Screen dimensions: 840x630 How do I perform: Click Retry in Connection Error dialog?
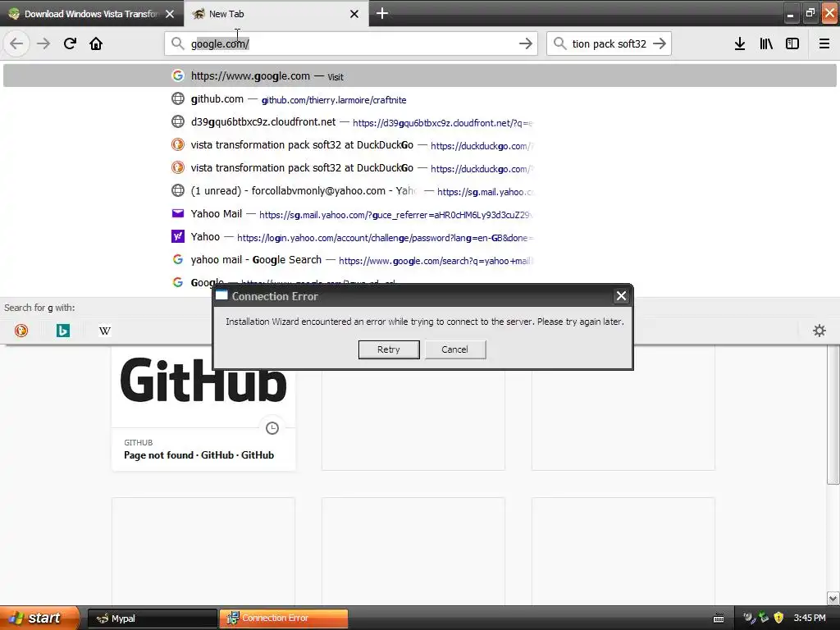coord(388,349)
